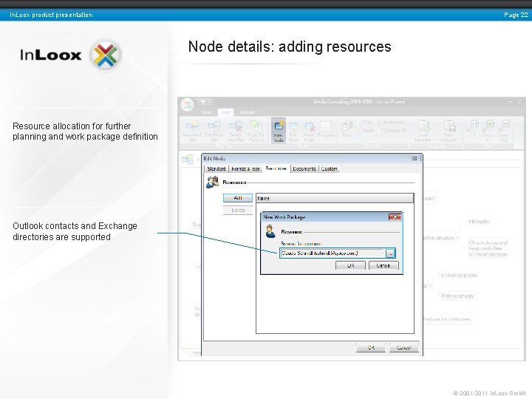This screenshot has height=399, width=532.
Task: Click the New Mind Map ribbon icon
Action: [192, 131]
